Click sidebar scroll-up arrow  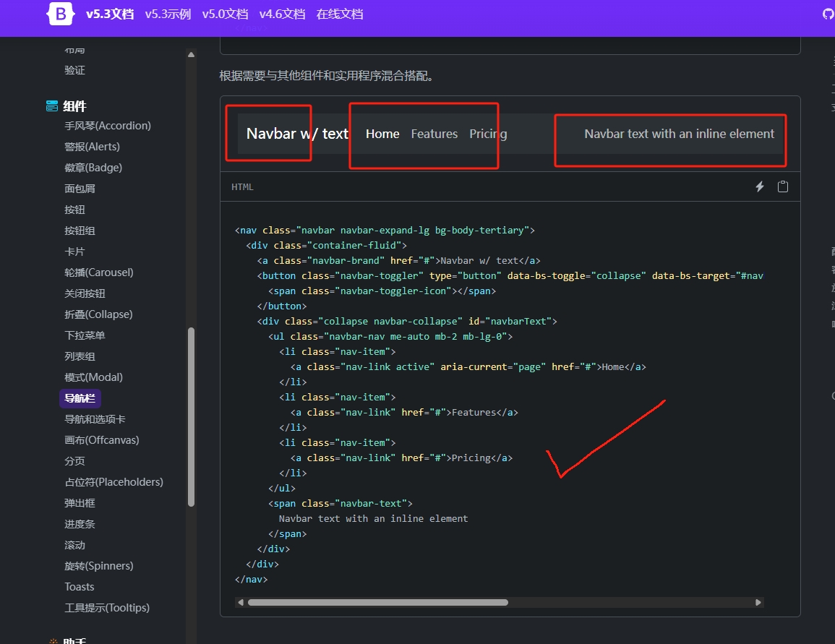[191, 54]
